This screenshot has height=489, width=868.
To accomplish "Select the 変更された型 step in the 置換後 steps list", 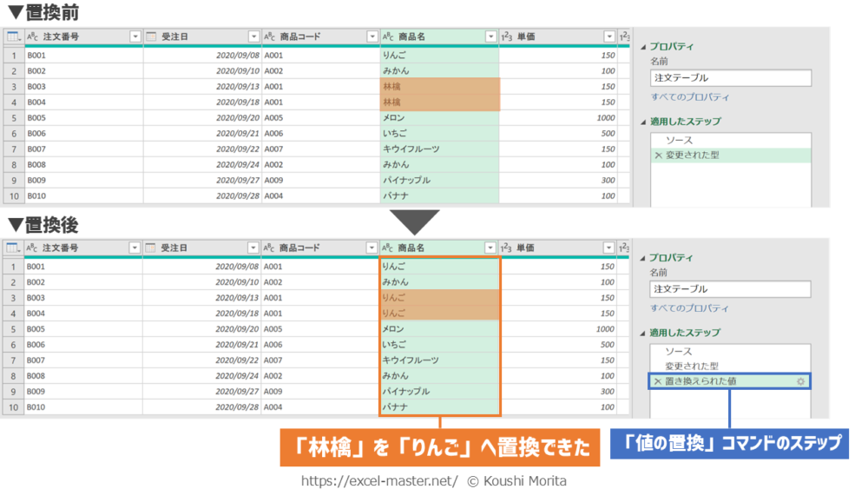I will click(692, 367).
